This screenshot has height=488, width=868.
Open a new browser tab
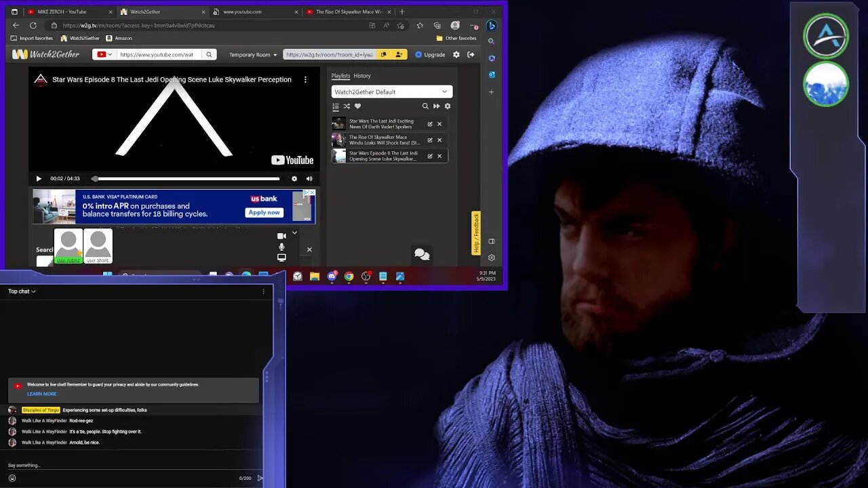[402, 12]
